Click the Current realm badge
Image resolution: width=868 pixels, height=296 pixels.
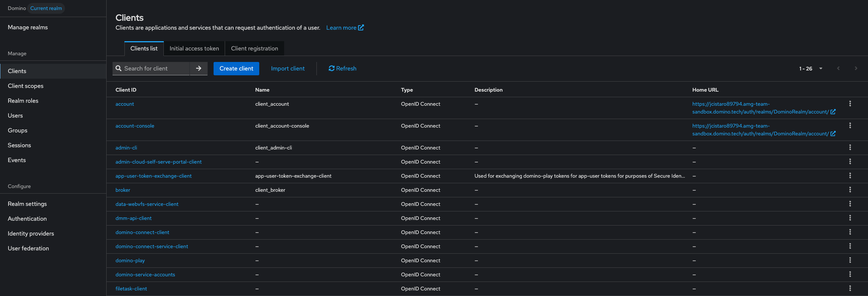tap(46, 8)
